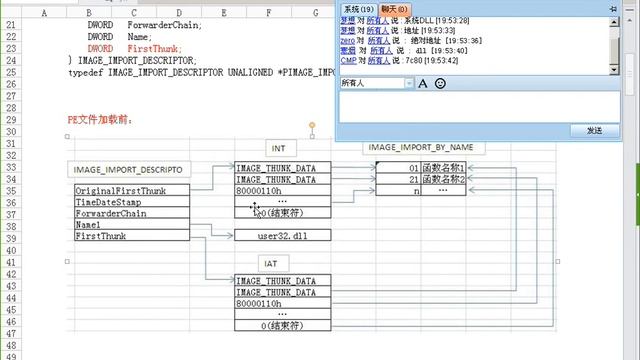640x360 pixels.
Task: Click the chat log scroll-up arrow
Action: (x=614, y=22)
